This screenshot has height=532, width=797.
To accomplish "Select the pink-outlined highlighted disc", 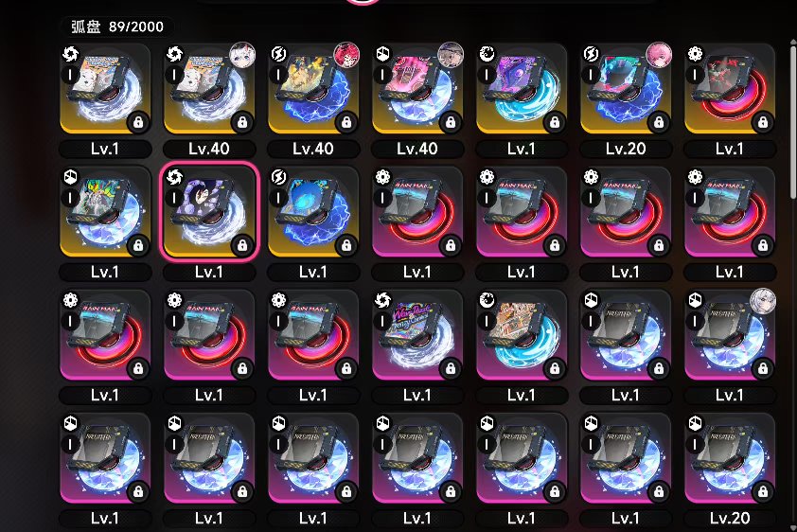I will pos(209,211).
